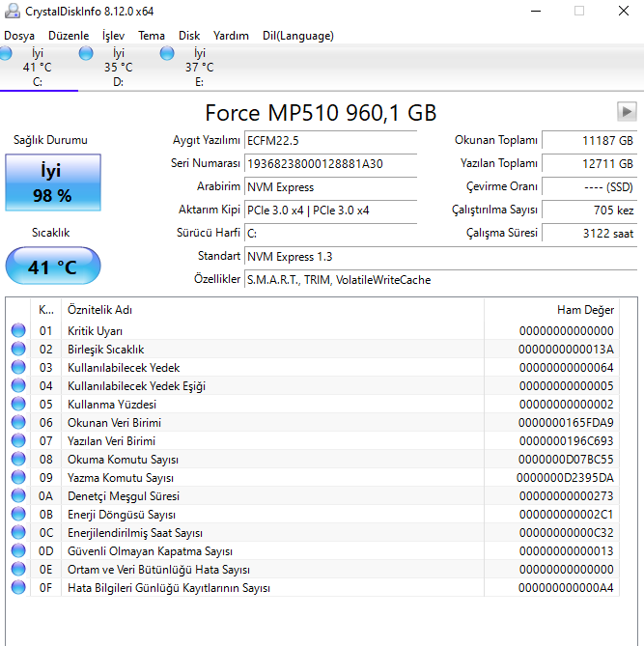Click status orb for Kullanılabilecek Yedek Eşiği row
Screen dimensions: 644x646
click(18, 385)
